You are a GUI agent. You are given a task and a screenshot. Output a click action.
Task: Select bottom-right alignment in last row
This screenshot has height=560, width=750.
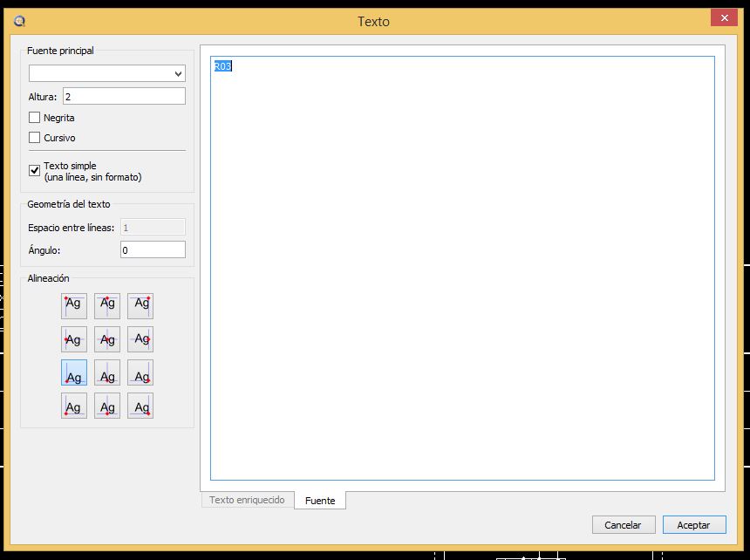click(x=140, y=406)
